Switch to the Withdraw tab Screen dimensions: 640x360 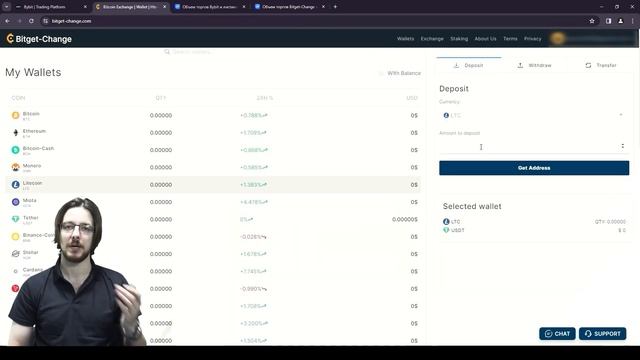534,65
